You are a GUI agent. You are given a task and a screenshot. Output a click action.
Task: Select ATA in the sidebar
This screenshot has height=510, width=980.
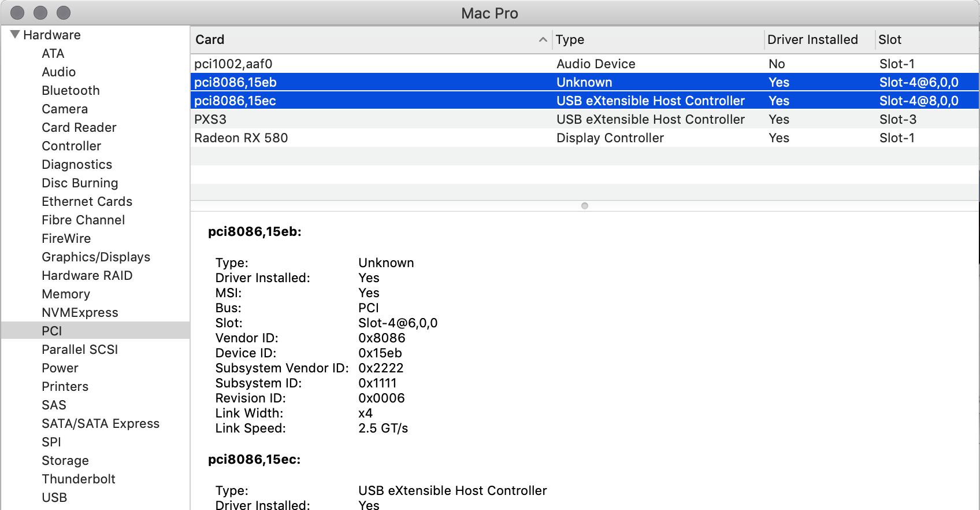(x=53, y=54)
